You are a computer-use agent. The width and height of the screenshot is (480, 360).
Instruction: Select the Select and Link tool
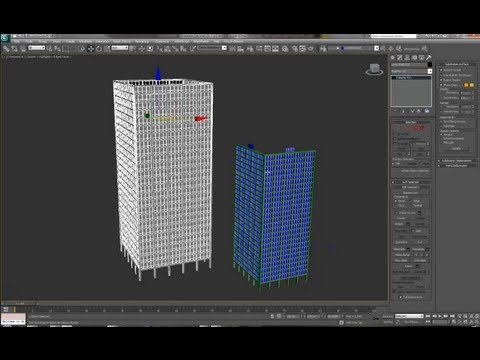[x=6, y=49]
